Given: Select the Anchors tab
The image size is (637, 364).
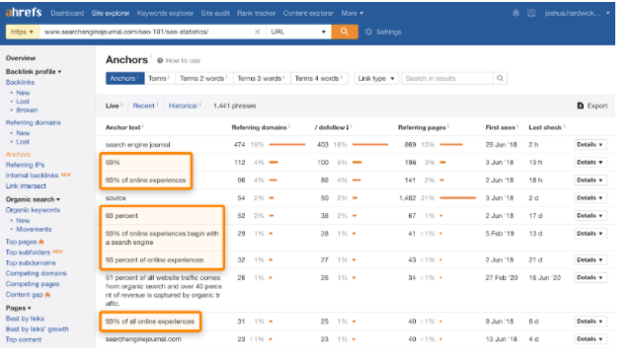Looking at the screenshot, I should [124, 78].
